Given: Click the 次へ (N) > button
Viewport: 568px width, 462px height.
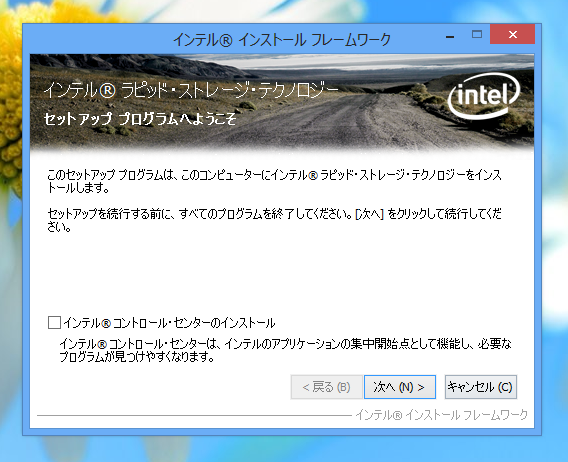Looking at the screenshot, I should click(400, 387).
